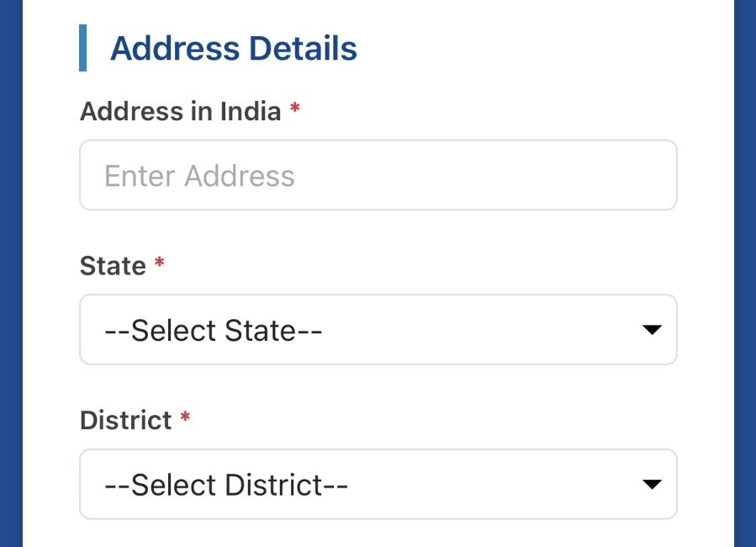Open the Select District dropdown
756x547 pixels.
(378, 484)
